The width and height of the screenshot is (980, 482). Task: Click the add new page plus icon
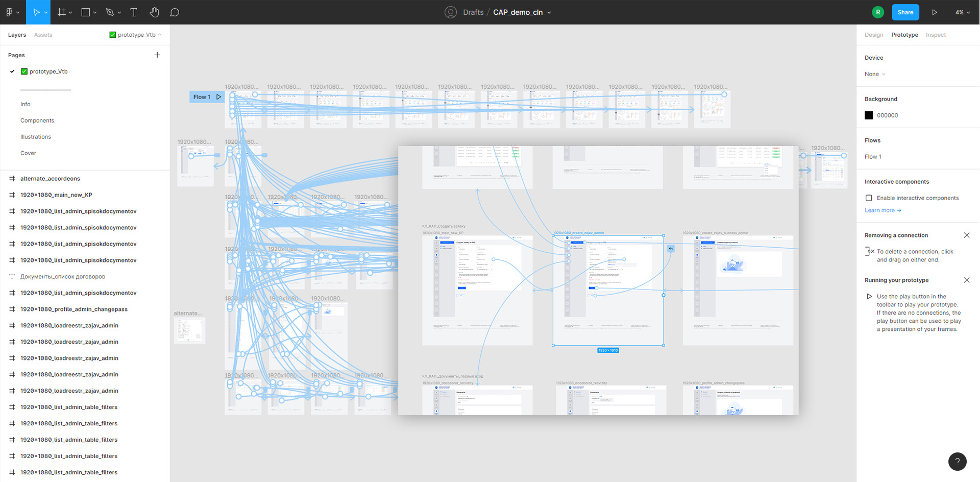tap(157, 55)
